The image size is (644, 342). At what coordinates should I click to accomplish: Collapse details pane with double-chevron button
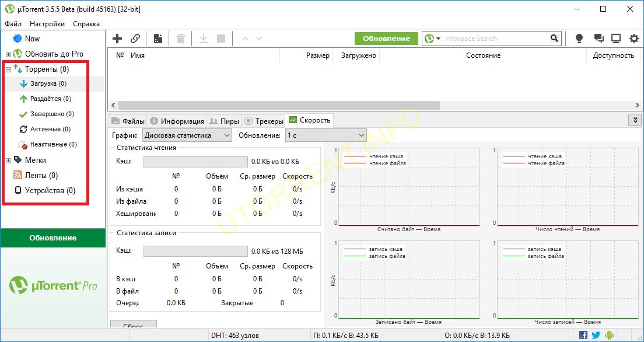pos(635,120)
